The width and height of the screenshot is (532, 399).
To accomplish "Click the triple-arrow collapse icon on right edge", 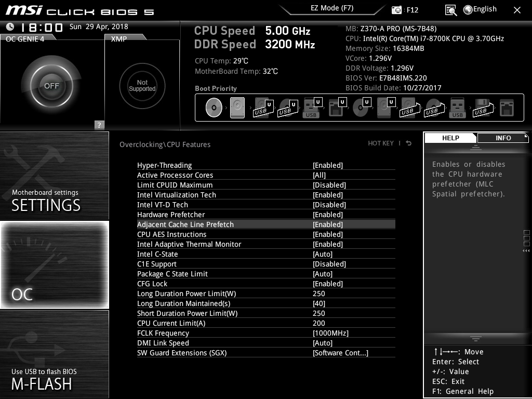I will tap(526, 251).
